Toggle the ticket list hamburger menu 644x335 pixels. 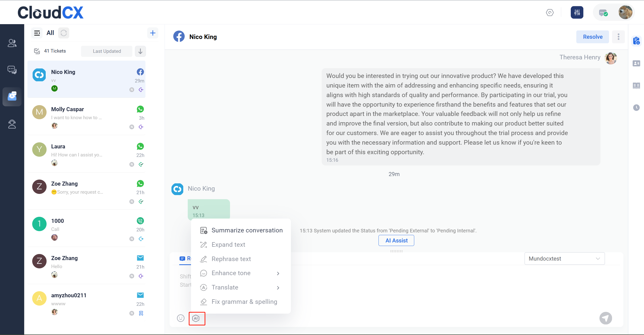pos(37,33)
